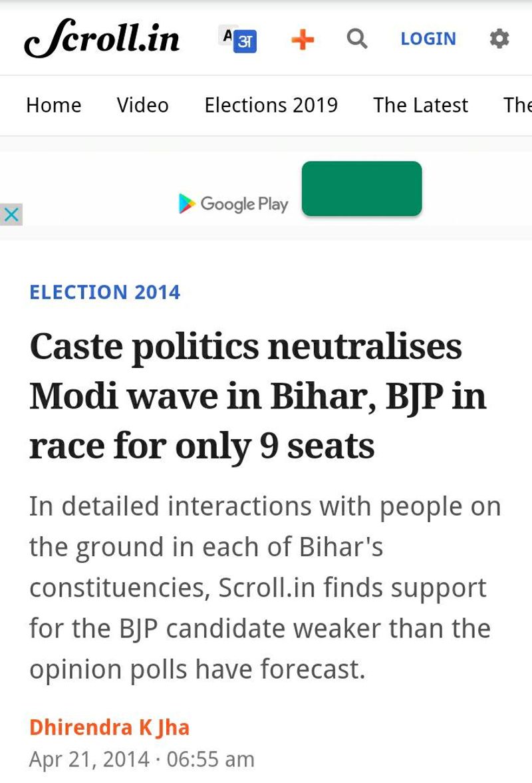Click the Scroll.in logo
Image resolution: width=532 pixels, height=783 pixels.
pyautogui.click(x=102, y=39)
